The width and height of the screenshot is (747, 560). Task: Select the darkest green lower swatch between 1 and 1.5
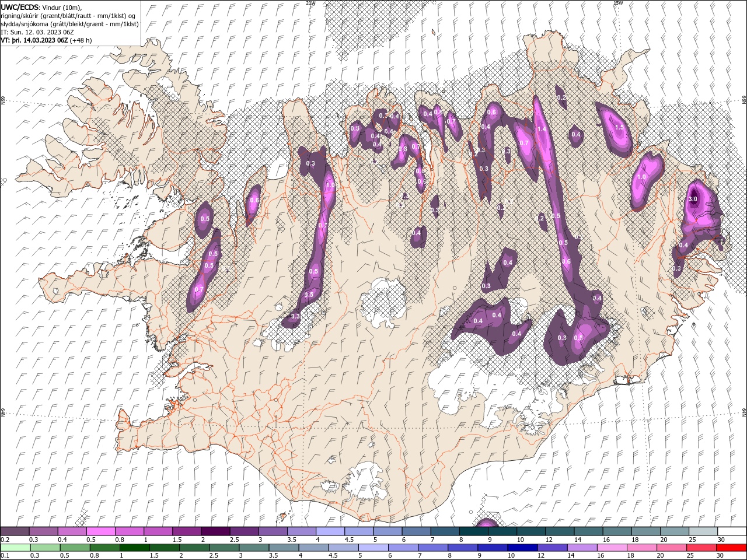tap(134, 548)
